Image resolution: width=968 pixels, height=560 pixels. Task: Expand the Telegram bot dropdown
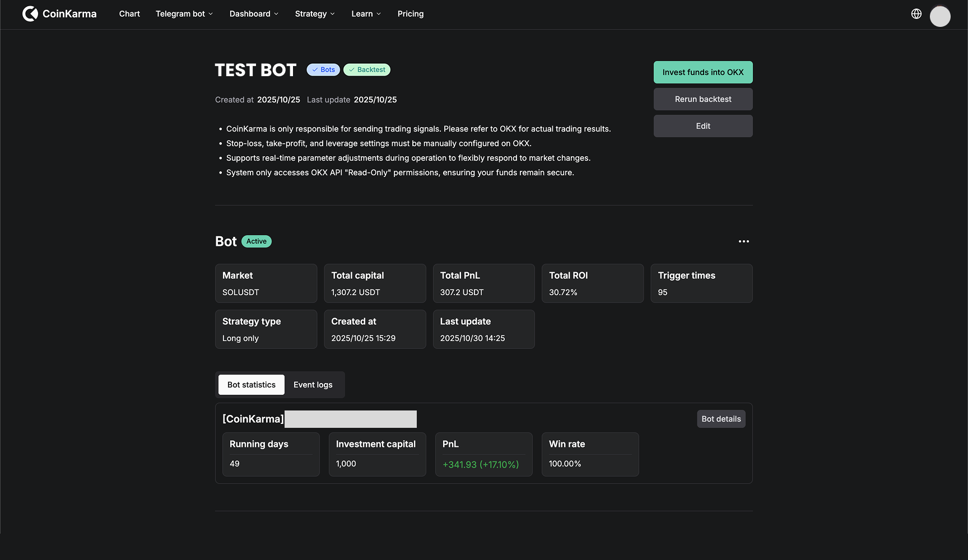(x=184, y=14)
